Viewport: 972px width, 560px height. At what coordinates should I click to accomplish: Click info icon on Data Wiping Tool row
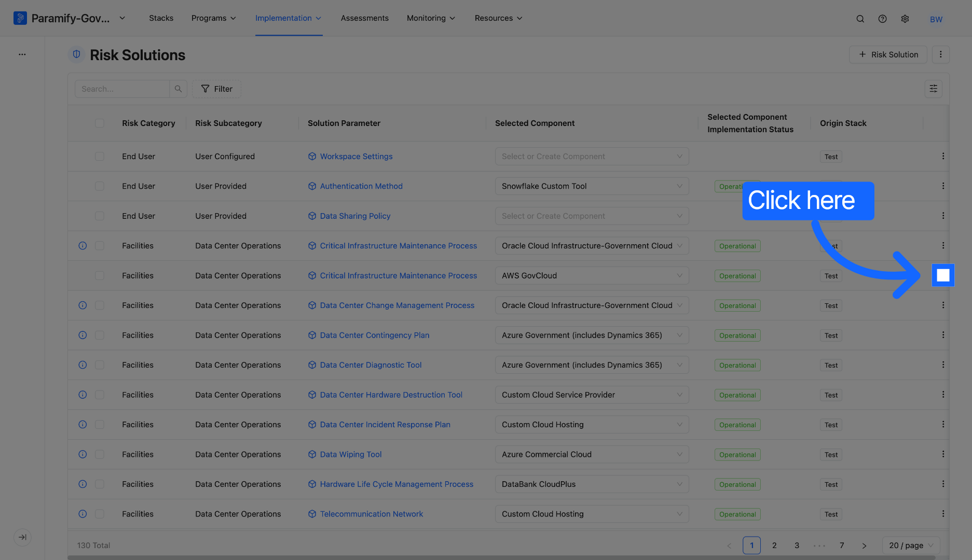pyautogui.click(x=83, y=454)
